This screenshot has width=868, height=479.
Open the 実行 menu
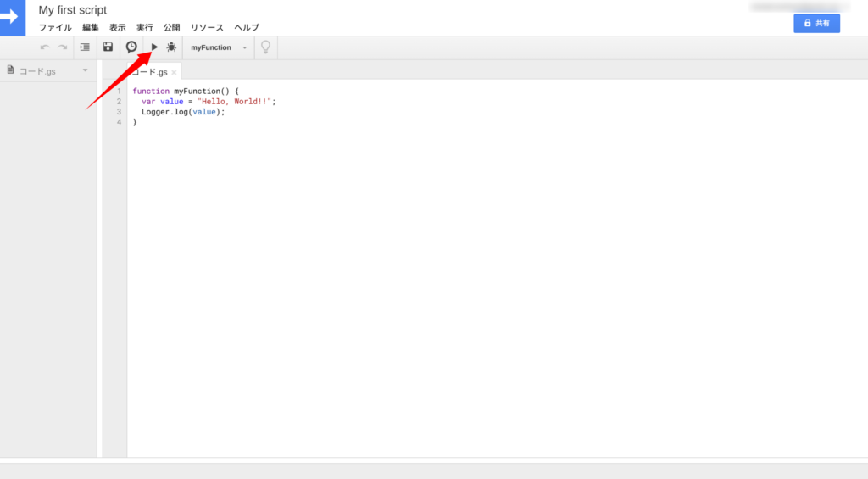(145, 28)
